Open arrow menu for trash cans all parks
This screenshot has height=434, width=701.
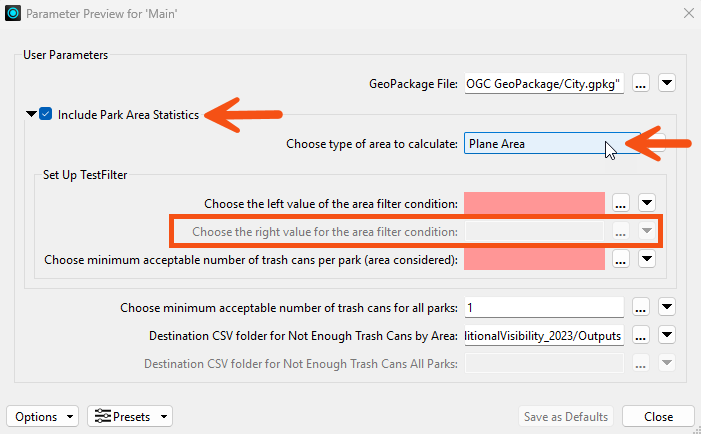pos(667,308)
